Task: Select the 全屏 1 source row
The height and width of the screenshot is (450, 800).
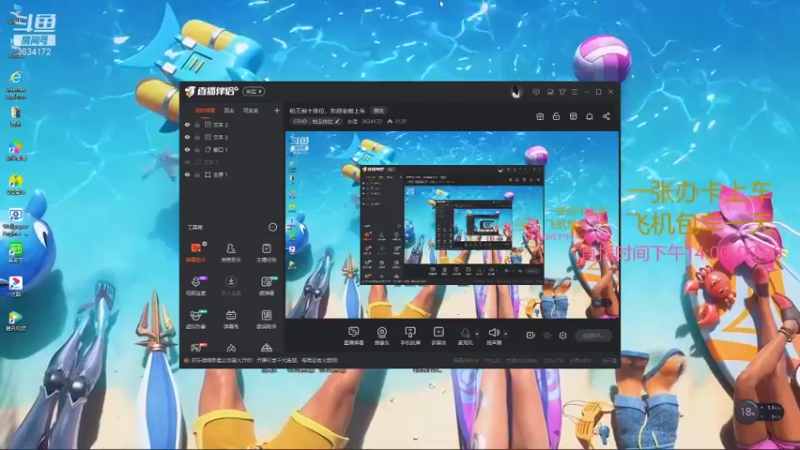Action: pyautogui.click(x=232, y=174)
